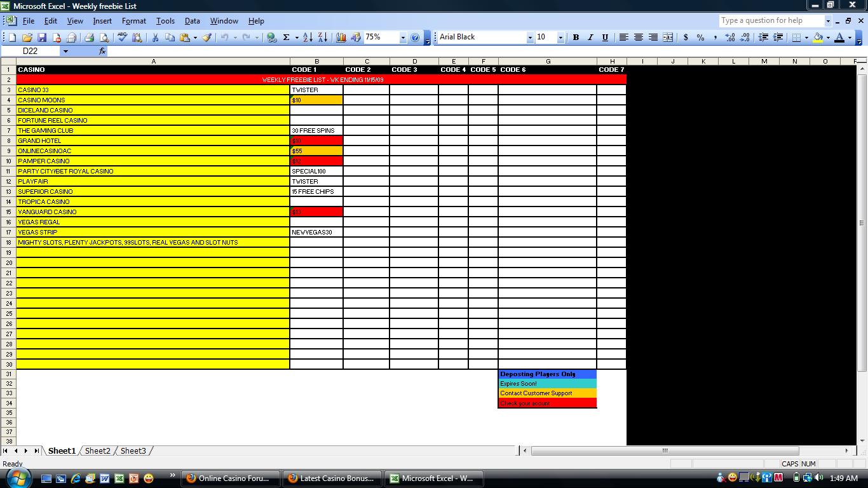The image size is (868, 488).
Task: Toggle align left
Action: 623,37
